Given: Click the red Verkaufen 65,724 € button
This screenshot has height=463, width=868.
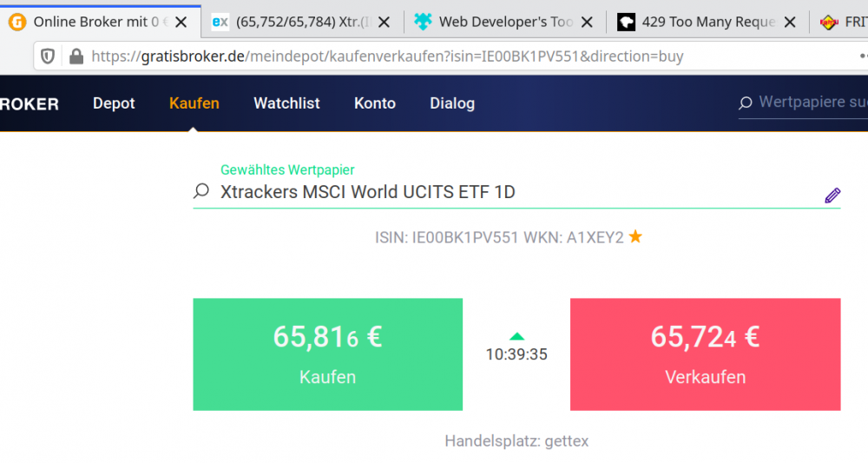Looking at the screenshot, I should click(705, 354).
